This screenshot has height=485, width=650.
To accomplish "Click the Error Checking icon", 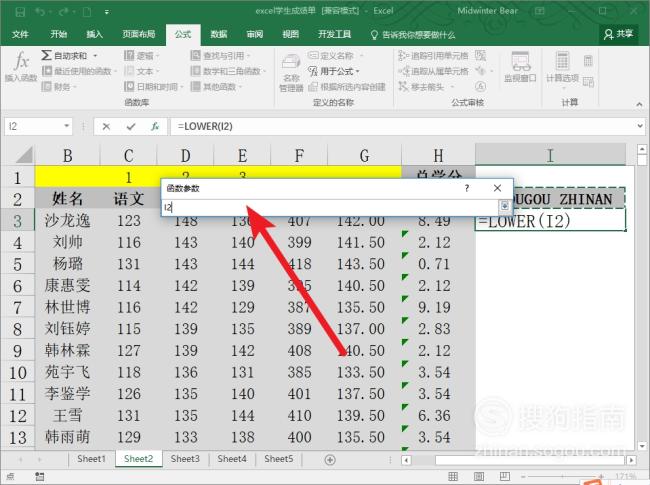I will 480,71.
